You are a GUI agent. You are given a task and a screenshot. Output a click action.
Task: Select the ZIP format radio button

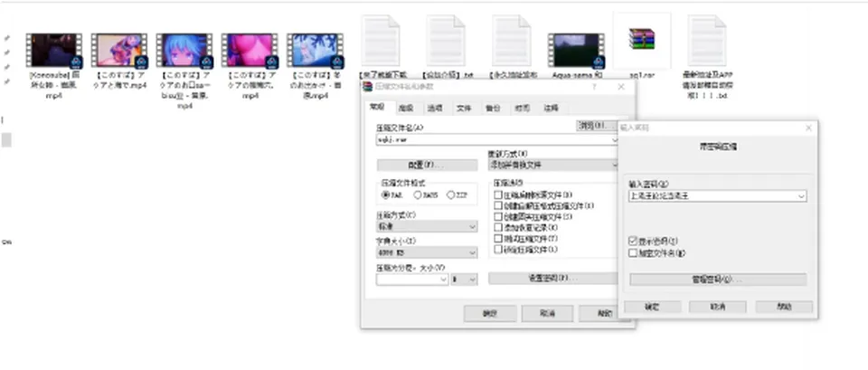(450, 195)
